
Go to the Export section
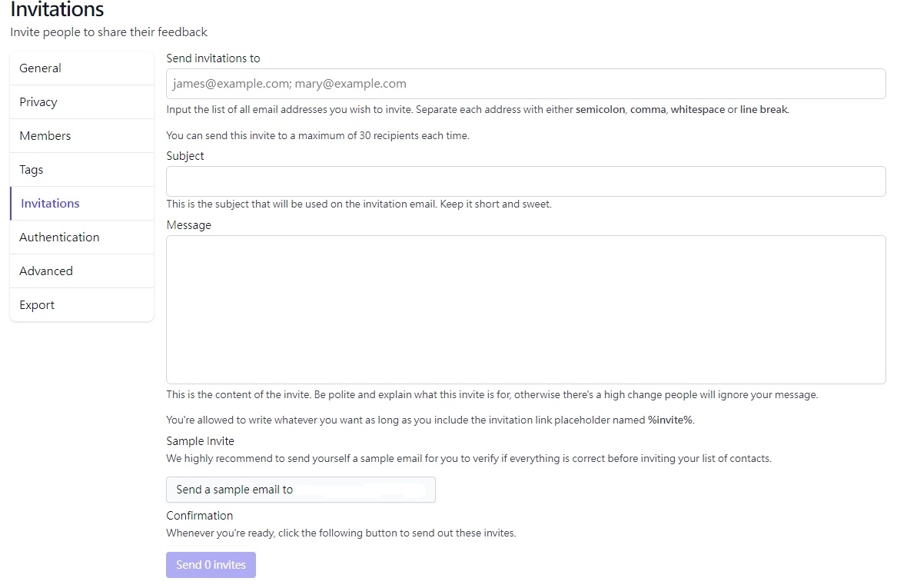[x=36, y=304]
